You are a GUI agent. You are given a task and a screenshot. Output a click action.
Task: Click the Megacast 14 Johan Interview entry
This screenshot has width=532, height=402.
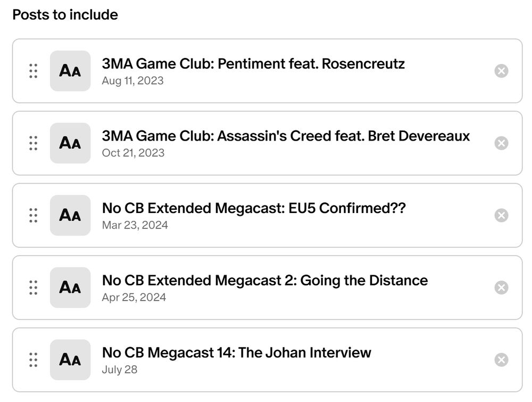236,352
